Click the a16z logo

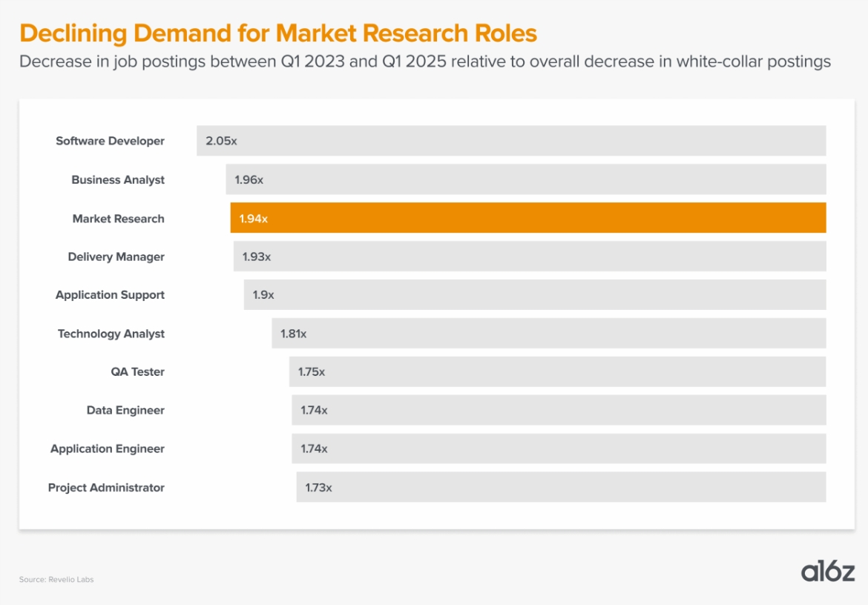[x=827, y=572]
